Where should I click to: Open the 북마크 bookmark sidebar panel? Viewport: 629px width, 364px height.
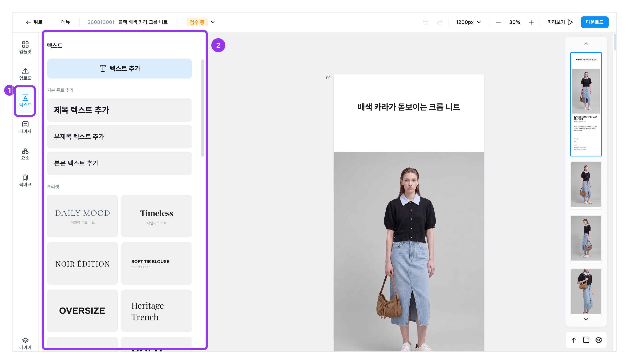[25, 181]
